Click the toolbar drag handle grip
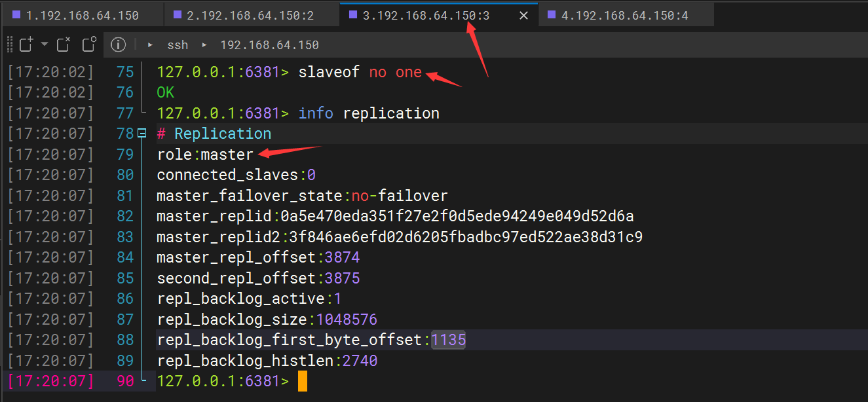The width and height of the screenshot is (868, 402). coord(10,45)
